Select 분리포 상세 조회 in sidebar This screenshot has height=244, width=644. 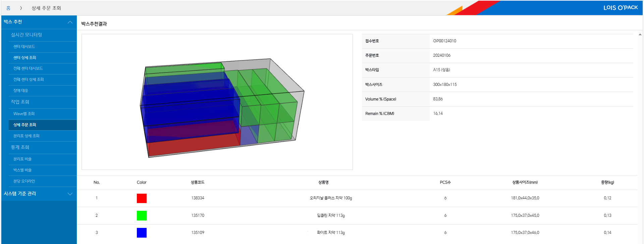(x=26, y=136)
